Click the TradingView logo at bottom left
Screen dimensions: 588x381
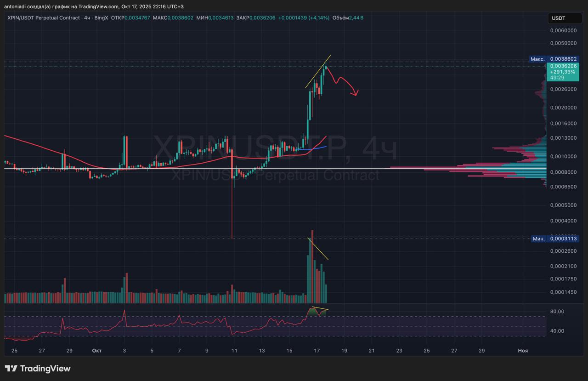[38, 369]
